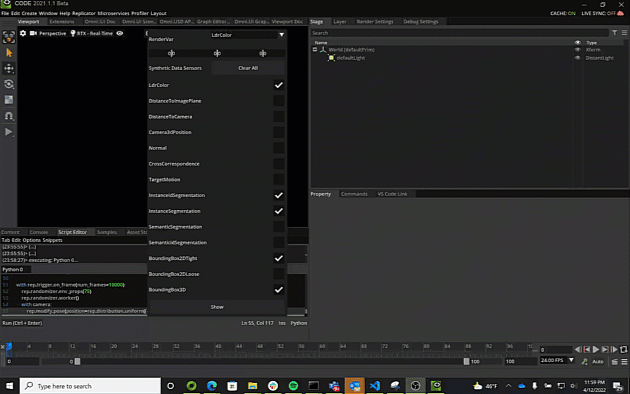Toggle visibility of defaultLight
Image resolution: width=630 pixels, height=394 pixels.
577,58
